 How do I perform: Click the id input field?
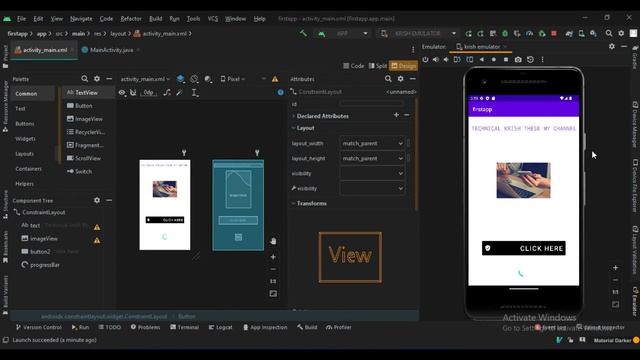(x=371, y=104)
